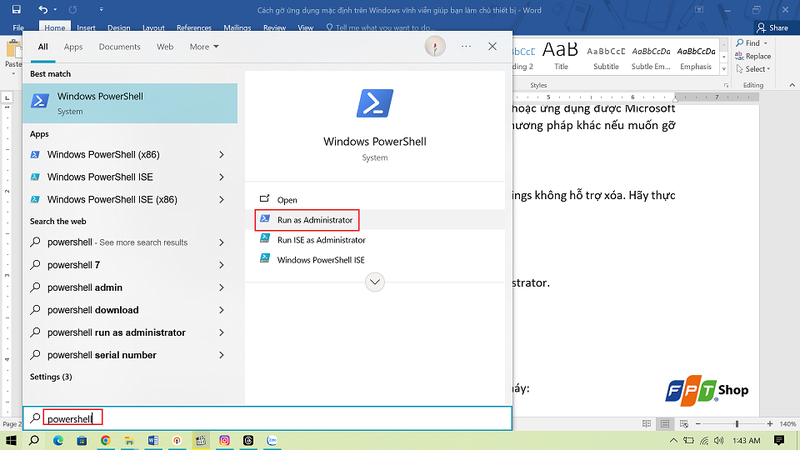Open Instagram from taskbar

point(224,440)
